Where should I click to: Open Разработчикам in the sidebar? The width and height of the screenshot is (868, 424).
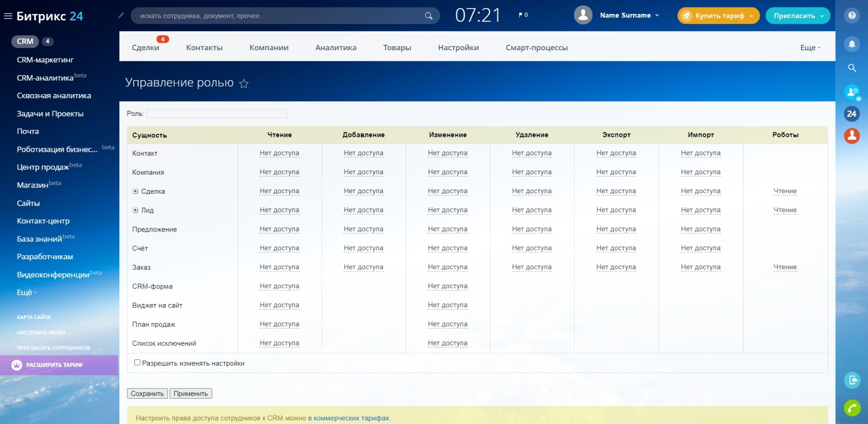click(x=45, y=257)
